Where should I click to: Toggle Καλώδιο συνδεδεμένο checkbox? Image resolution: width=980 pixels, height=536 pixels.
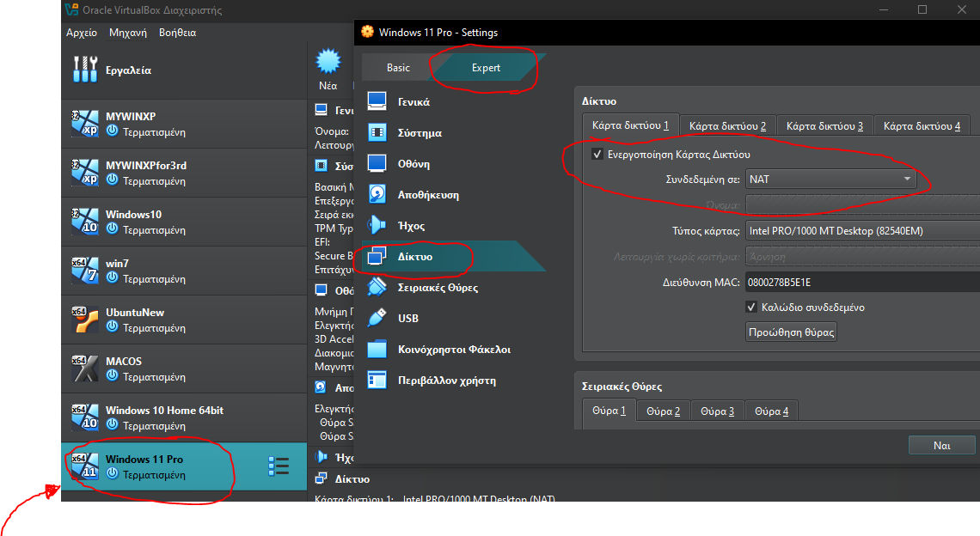pos(751,308)
